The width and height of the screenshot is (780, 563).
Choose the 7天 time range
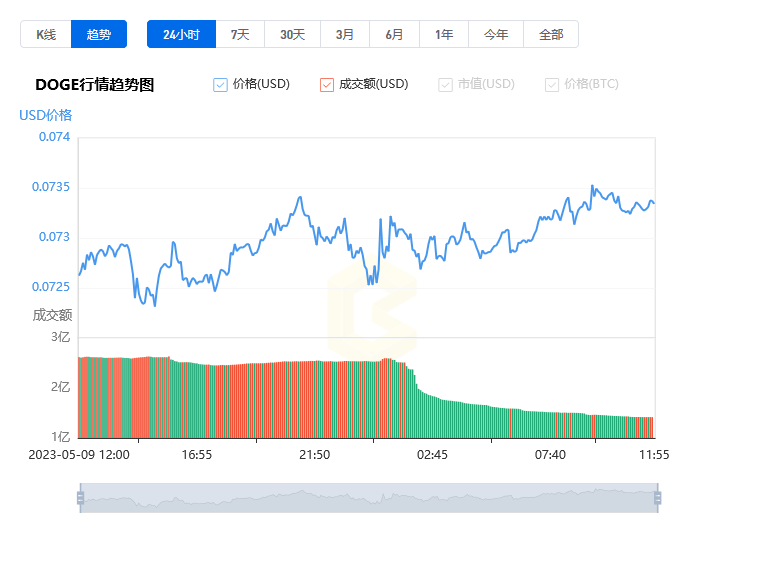tap(240, 34)
